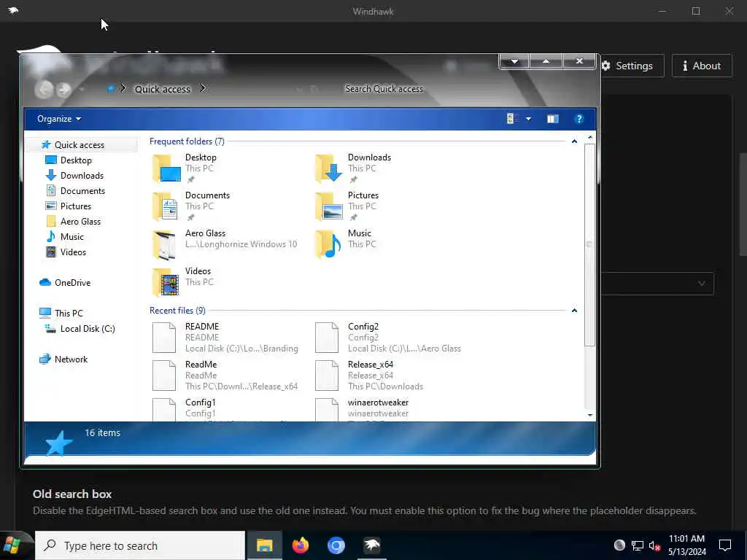This screenshot has width=747, height=560.
Task: Toggle the preview pane icon
Action: [x=553, y=119]
